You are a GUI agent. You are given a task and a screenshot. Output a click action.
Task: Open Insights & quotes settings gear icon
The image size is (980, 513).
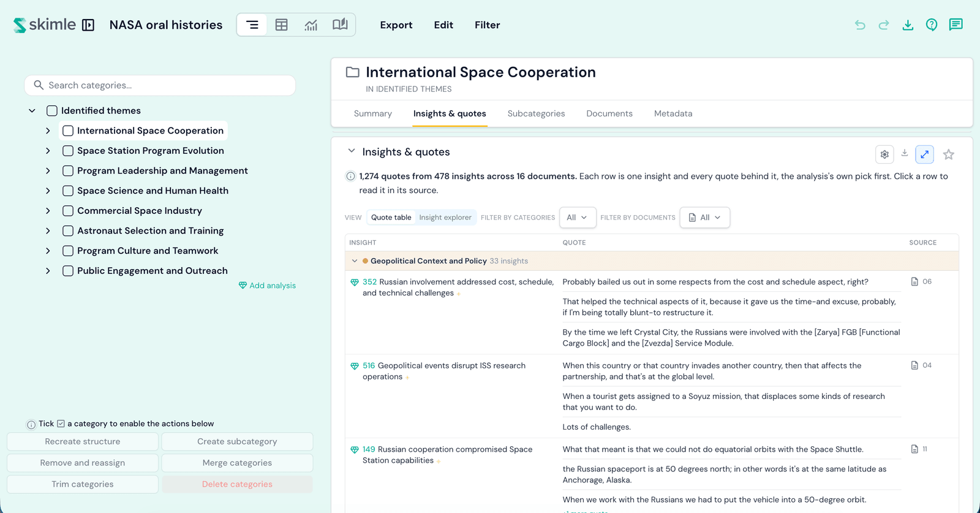pyautogui.click(x=884, y=154)
